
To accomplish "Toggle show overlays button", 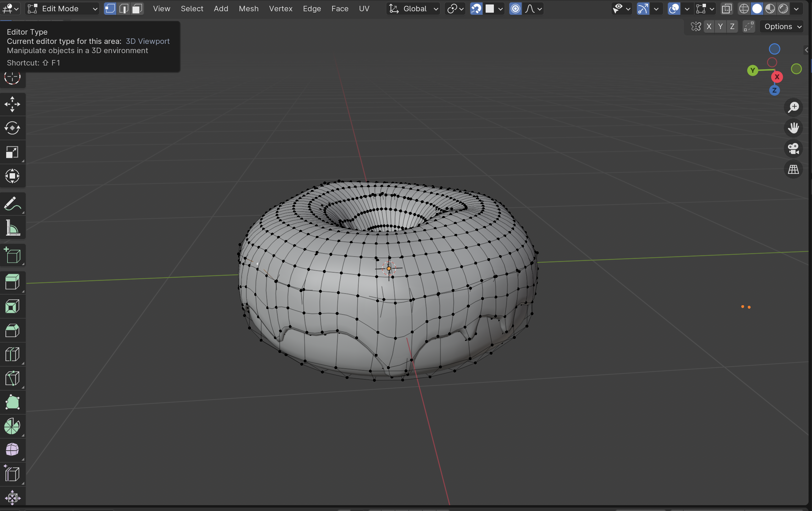I will (674, 9).
